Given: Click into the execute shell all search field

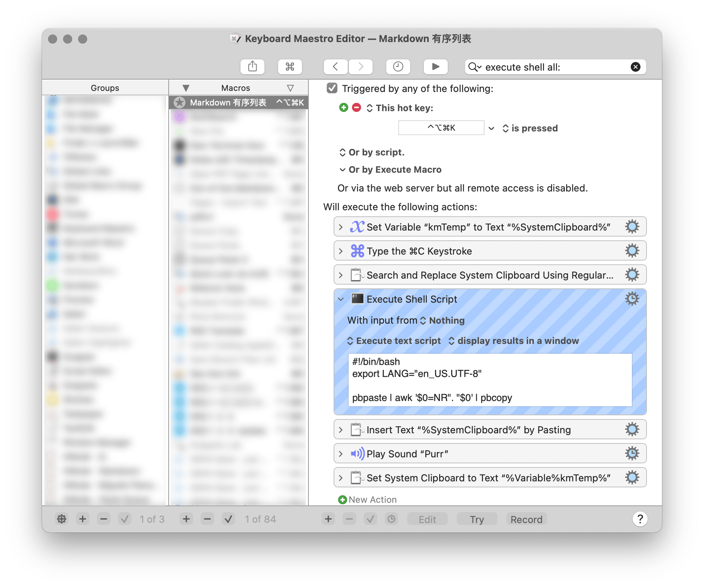Looking at the screenshot, I should point(556,67).
